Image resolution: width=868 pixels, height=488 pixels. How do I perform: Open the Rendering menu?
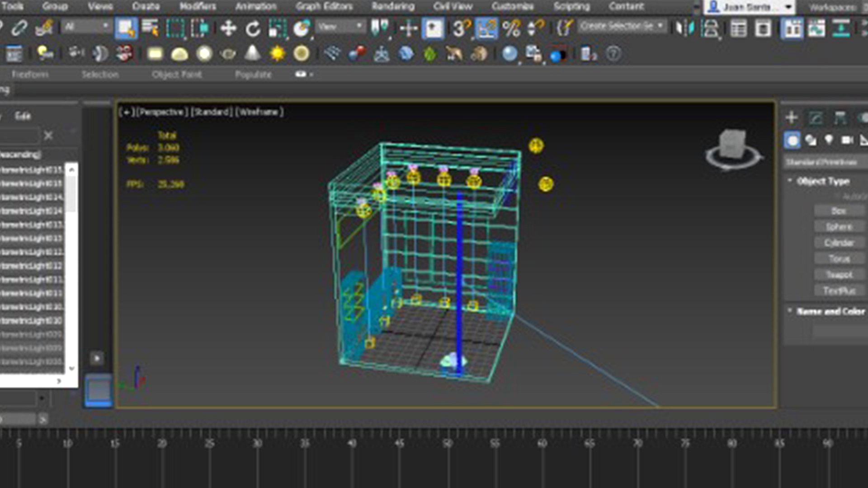click(393, 6)
